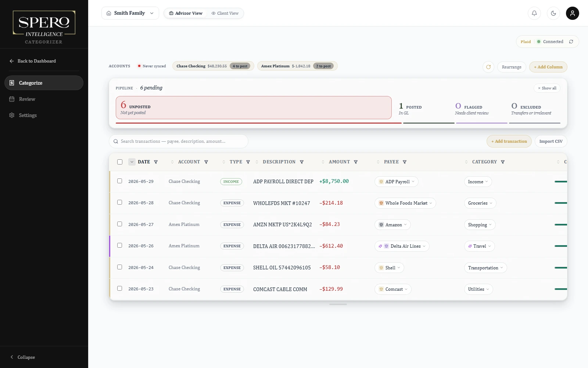Screen dimensions: 588x368
Task: Open the Transportation category dropdown
Action: (x=485, y=268)
